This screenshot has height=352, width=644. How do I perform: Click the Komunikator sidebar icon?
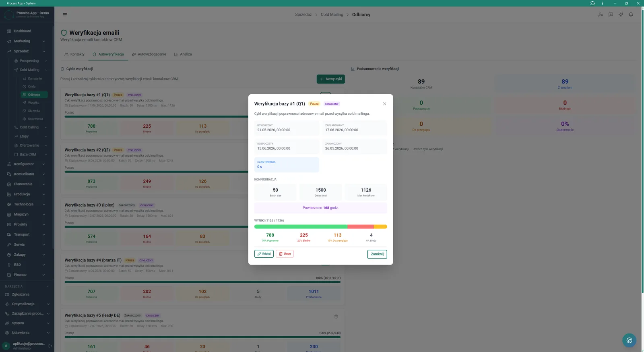[9, 174]
